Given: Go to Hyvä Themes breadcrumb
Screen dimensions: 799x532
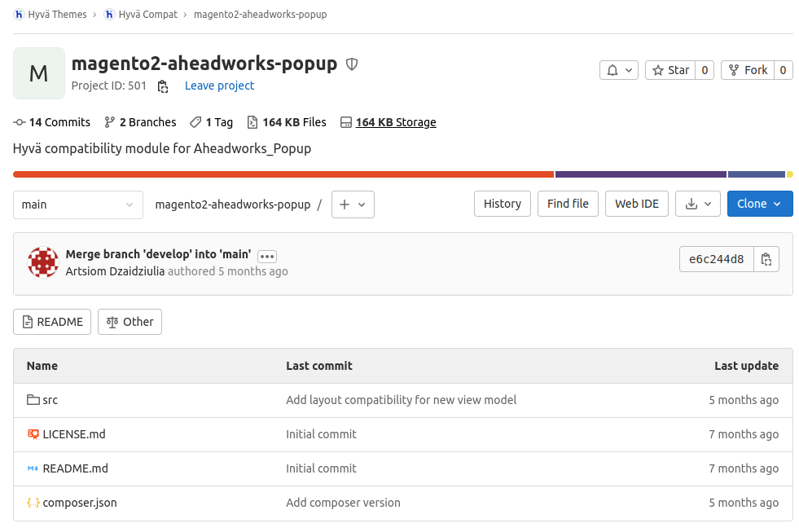Looking at the screenshot, I should pyautogui.click(x=57, y=15).
